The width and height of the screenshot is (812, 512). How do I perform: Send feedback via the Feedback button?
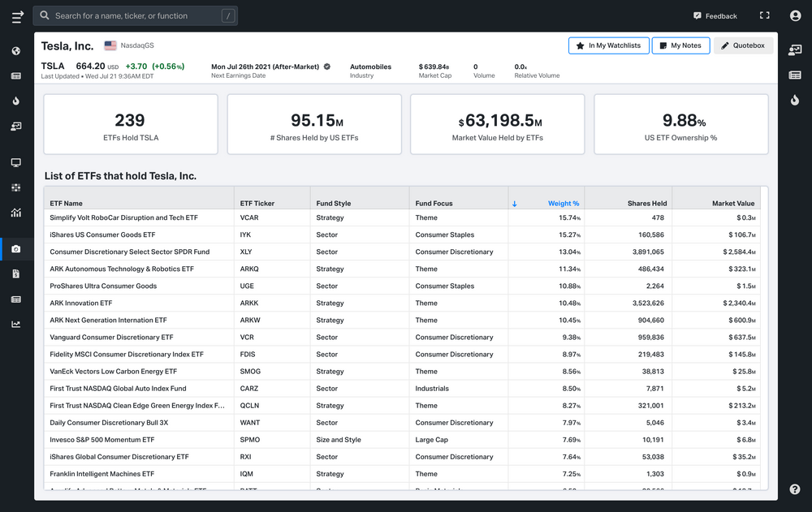tap(713, 15)
